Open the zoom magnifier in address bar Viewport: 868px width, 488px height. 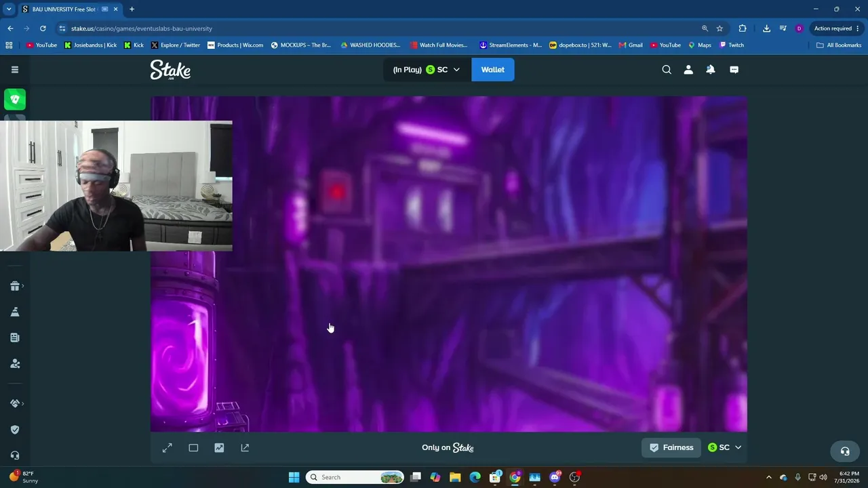(705, 28)
